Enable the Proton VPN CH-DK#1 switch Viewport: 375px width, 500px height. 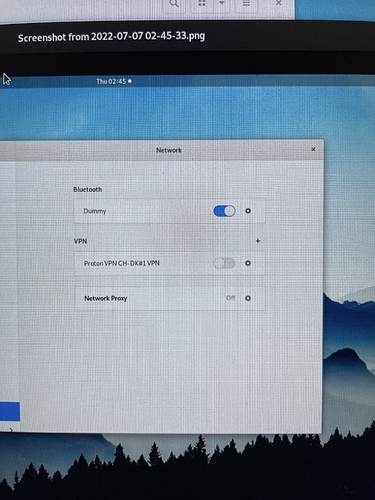click(x=224, y=263)
